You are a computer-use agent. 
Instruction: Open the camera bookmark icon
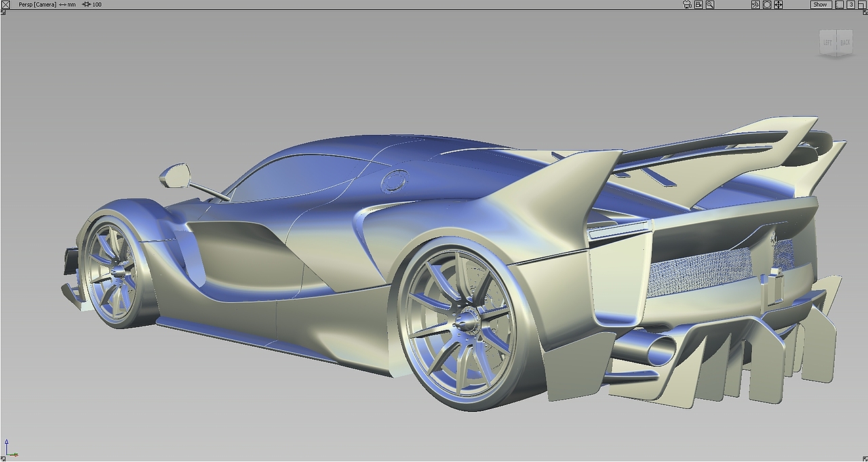697,4
